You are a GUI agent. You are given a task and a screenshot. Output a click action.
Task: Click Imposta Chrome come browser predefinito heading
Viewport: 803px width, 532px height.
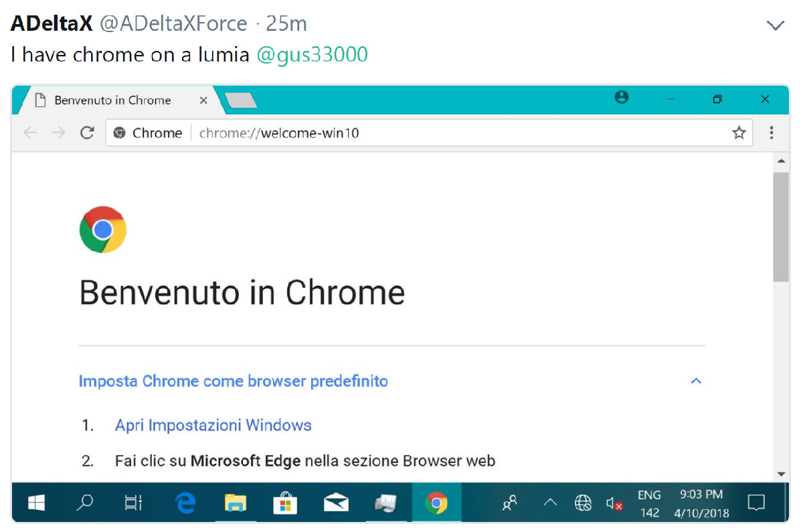coord(234,381)
